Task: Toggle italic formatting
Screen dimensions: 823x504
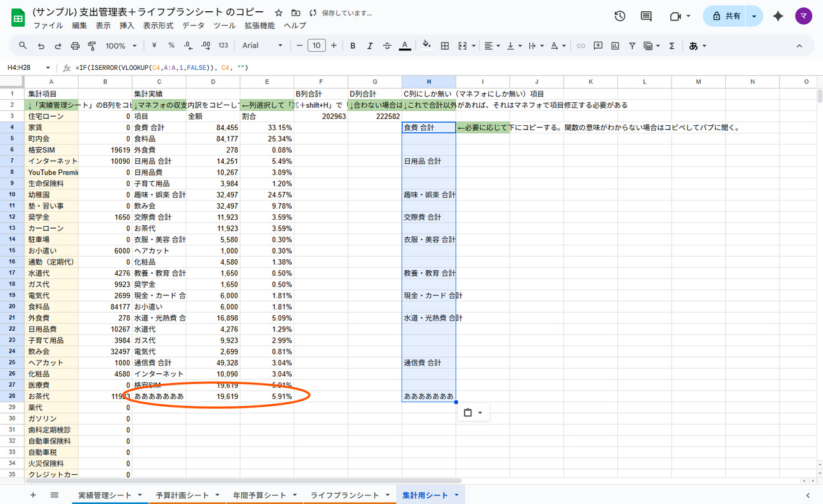Action: point(370,45)
